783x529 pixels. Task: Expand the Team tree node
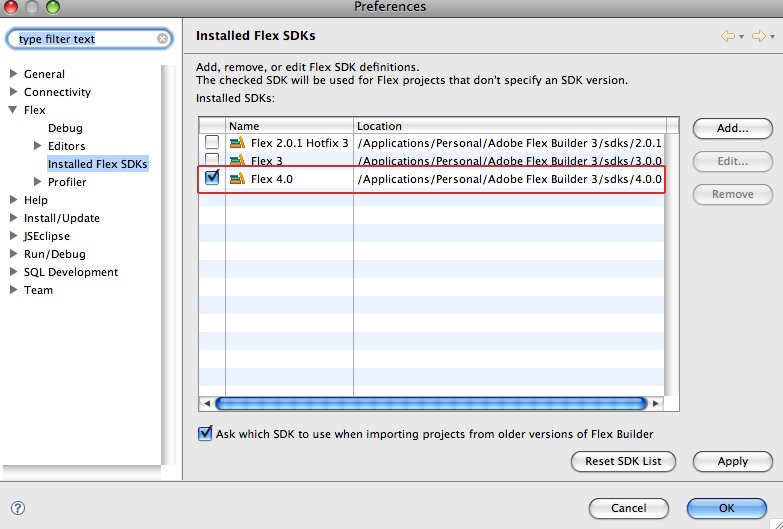click(x=13, y=290)
